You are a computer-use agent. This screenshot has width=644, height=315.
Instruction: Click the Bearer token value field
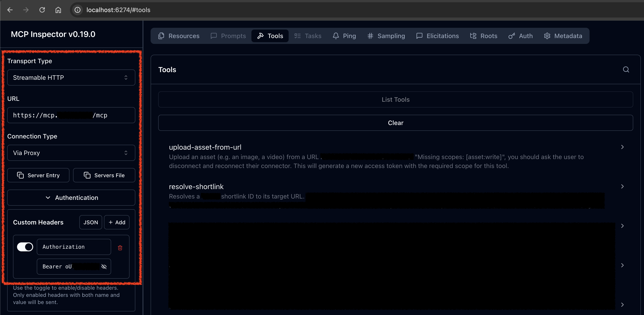pyautogui.click(x=74, y=267)
